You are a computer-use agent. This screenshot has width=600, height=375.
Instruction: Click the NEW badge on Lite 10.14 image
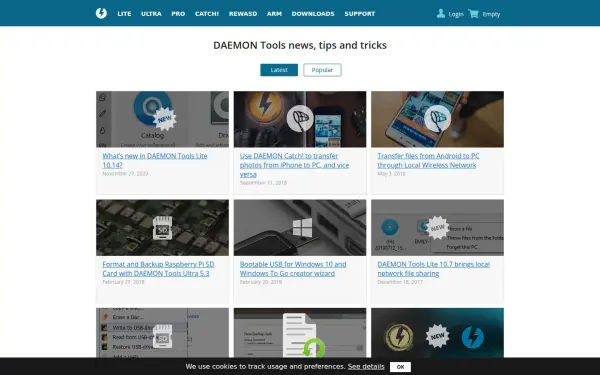pyautogui.click(x=165, y=119)
